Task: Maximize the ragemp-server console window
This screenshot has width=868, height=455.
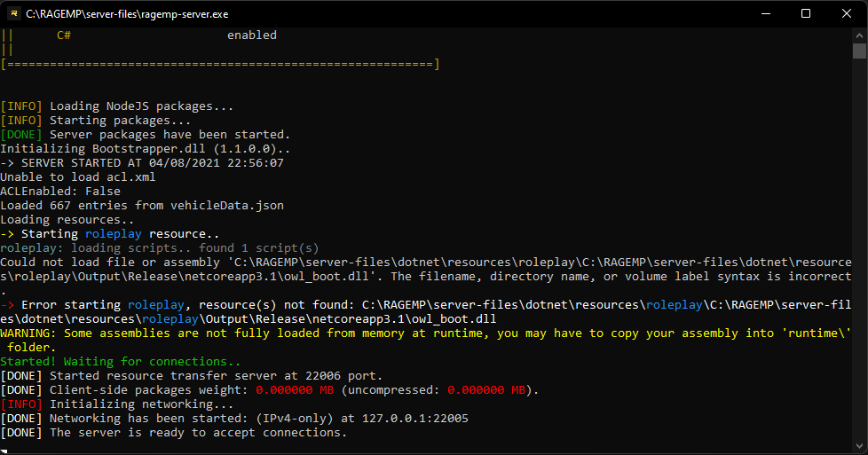Action: (806, 14)
